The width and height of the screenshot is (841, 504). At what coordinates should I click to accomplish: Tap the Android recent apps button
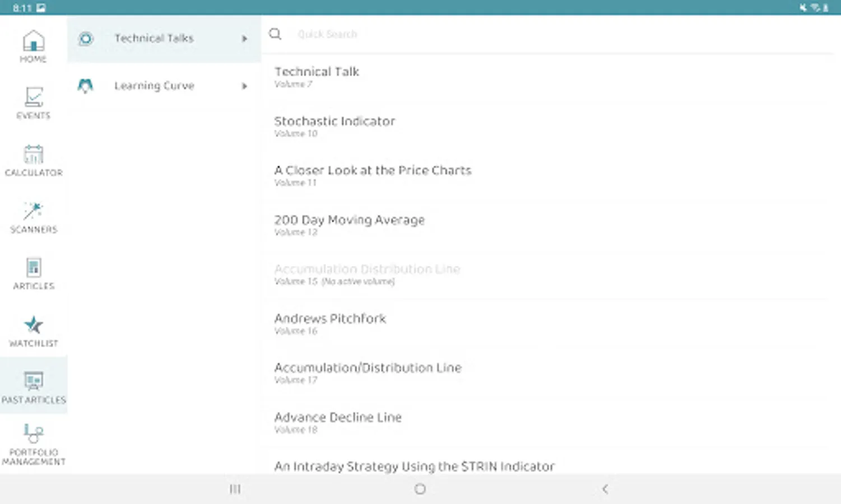pos(235,489)
